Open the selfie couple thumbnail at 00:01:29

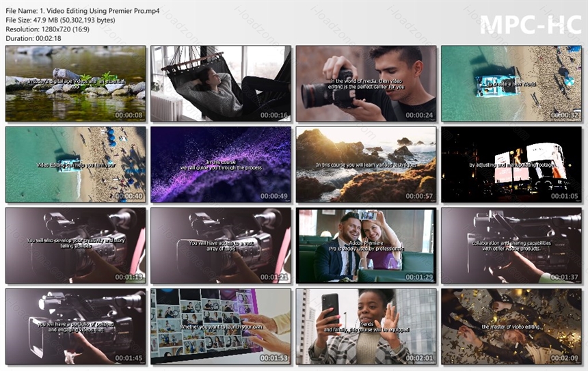point(366,245)
